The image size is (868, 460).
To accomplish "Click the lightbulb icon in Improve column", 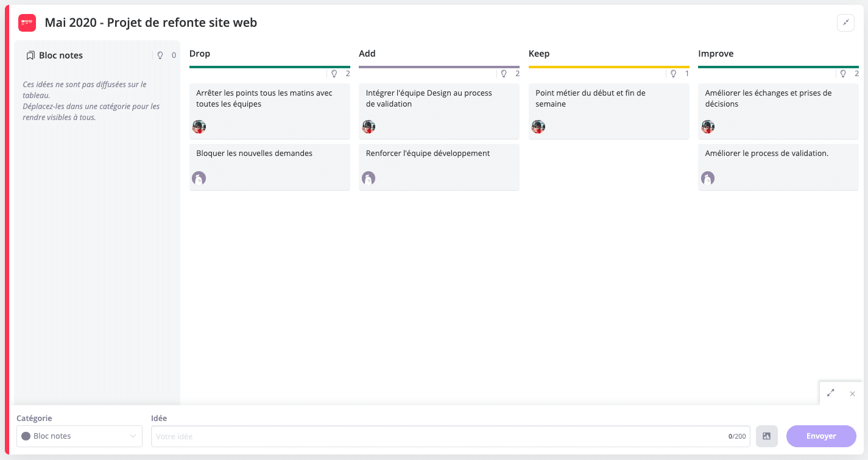I will pos(843,74).
